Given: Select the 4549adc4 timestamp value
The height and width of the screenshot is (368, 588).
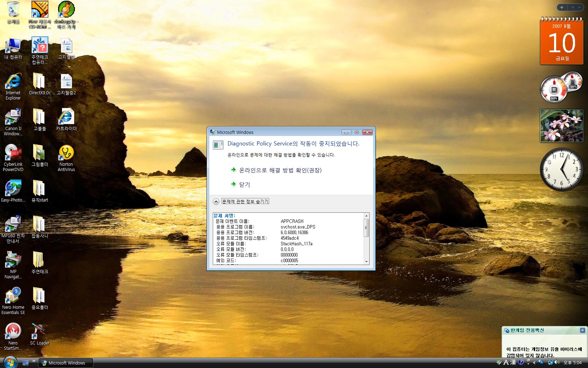Looking at the screenshot, I should click(x=289, y=238).
